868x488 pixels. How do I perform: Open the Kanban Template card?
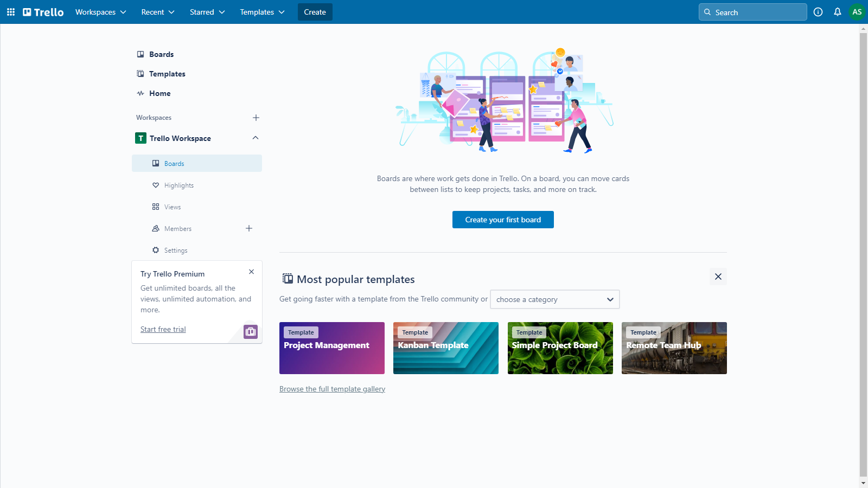(446, 348)
